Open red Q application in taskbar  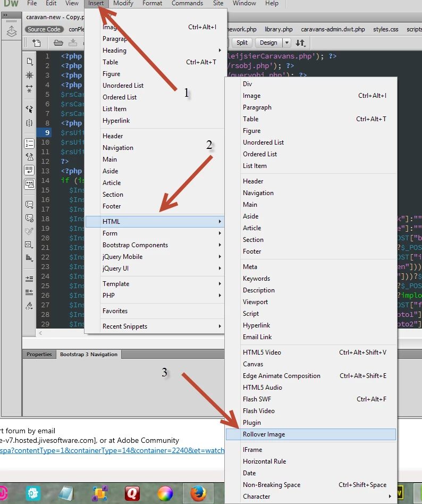point(132,493)
